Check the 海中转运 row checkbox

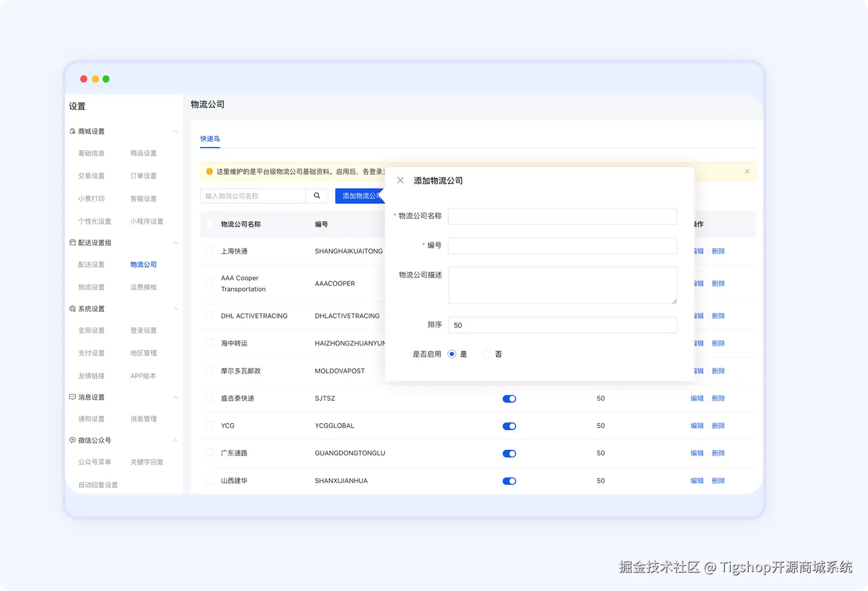point(209,343)
